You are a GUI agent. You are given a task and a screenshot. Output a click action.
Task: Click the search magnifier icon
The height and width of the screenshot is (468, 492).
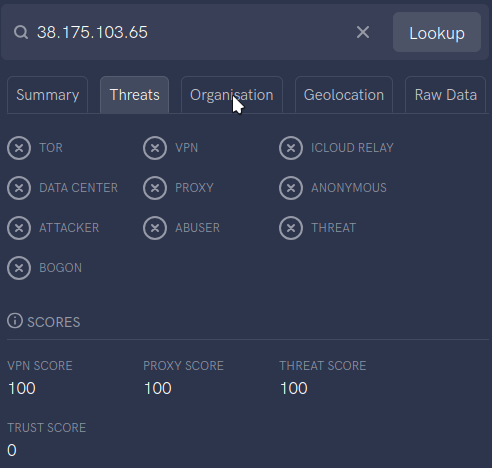[x=21, y=32]
